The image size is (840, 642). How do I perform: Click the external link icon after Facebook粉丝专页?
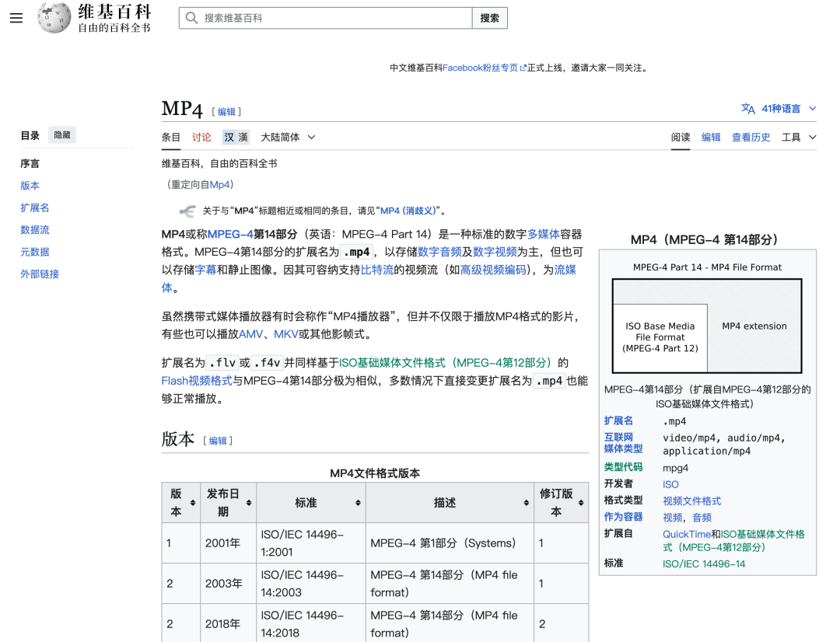pyautogui.click(x=523, y=68)
